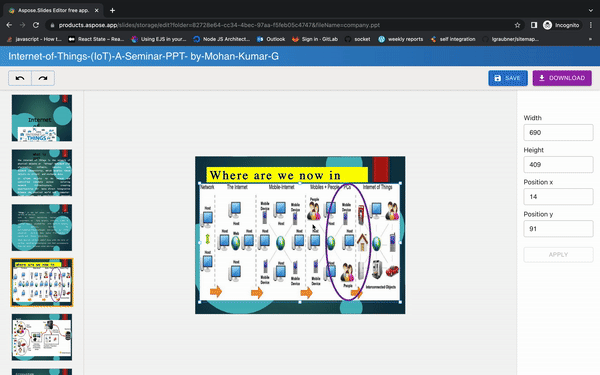Screen dimensions: 600x375
Task: Open the tab search dropdown arrow
Action: pyautogui.click(x=590, y=10)
